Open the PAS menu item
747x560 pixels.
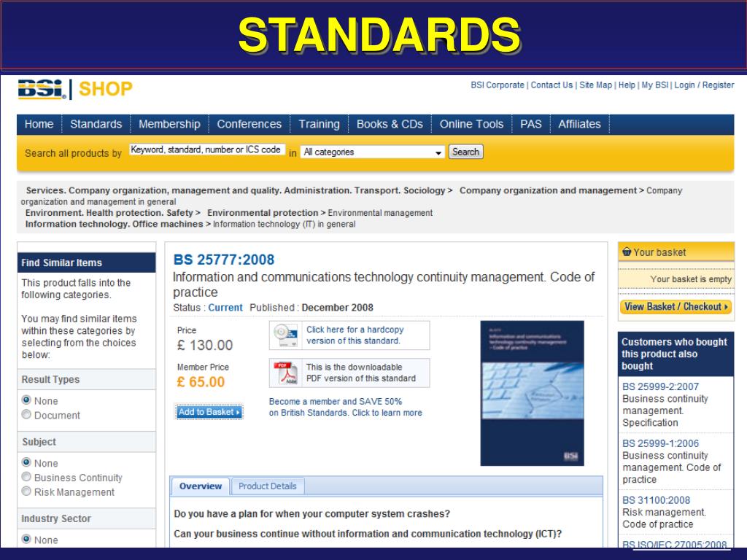531,124
